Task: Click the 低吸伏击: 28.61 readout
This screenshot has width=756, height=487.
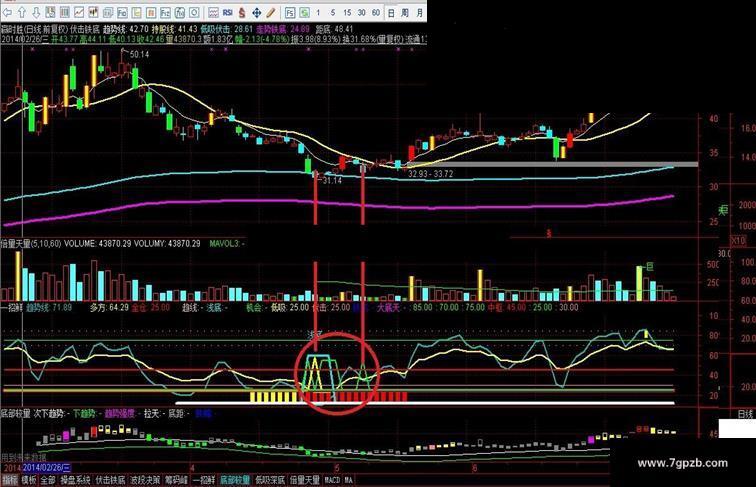Action: (x=226, y=29)
